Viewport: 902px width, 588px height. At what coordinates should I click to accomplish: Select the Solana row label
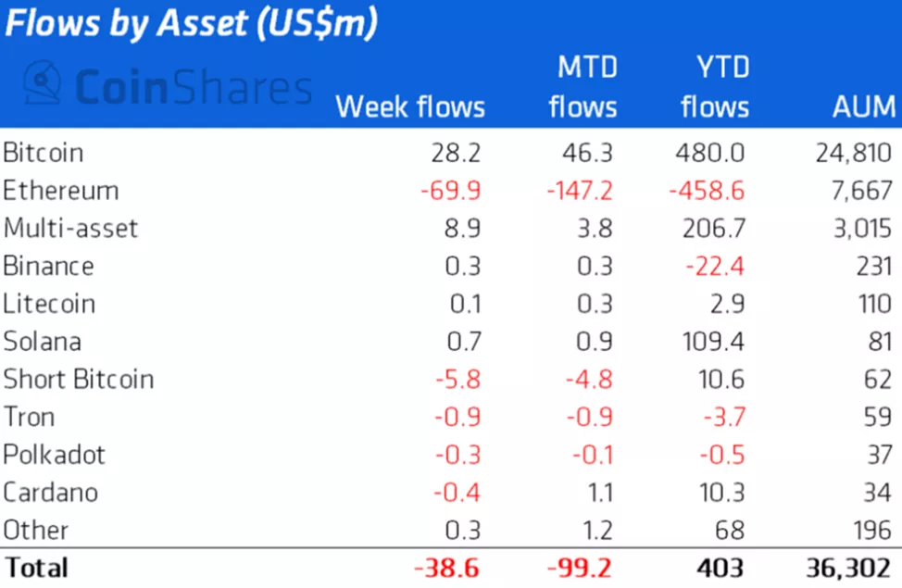tap(42, 342)
